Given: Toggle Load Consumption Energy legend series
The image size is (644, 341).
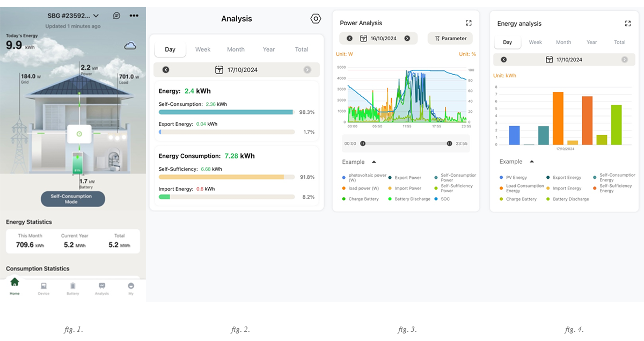Looking at the screenshot, I should click(x=522, y=188).
